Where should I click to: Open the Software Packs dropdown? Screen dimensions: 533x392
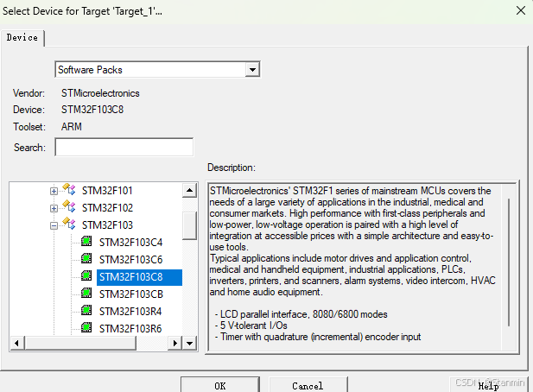252,70
